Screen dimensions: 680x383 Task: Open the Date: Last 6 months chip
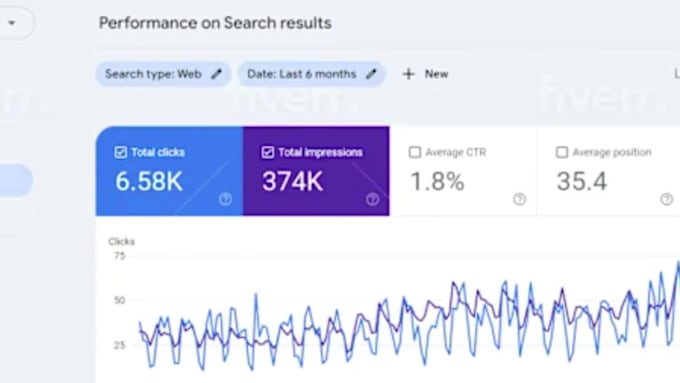[x=311, y=74]
